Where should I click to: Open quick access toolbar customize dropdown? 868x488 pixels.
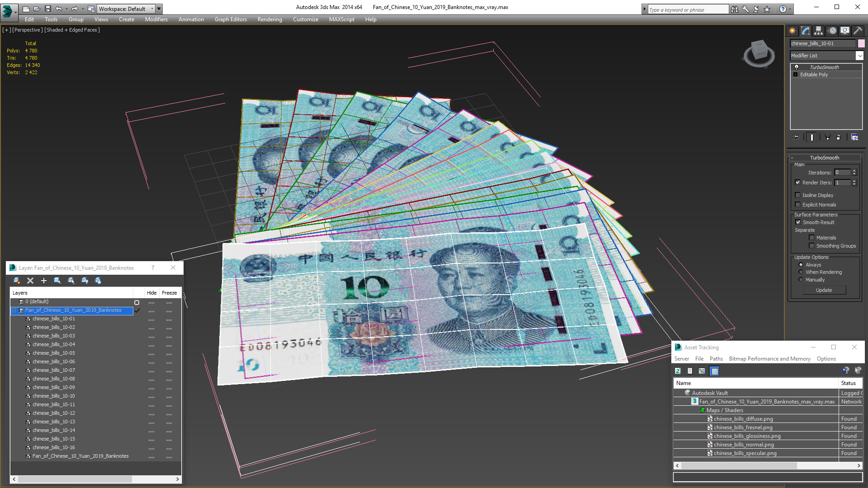click(159, 9)
